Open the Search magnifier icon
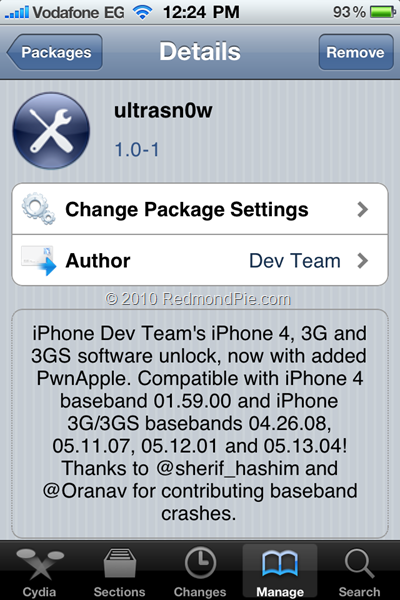 359,563
